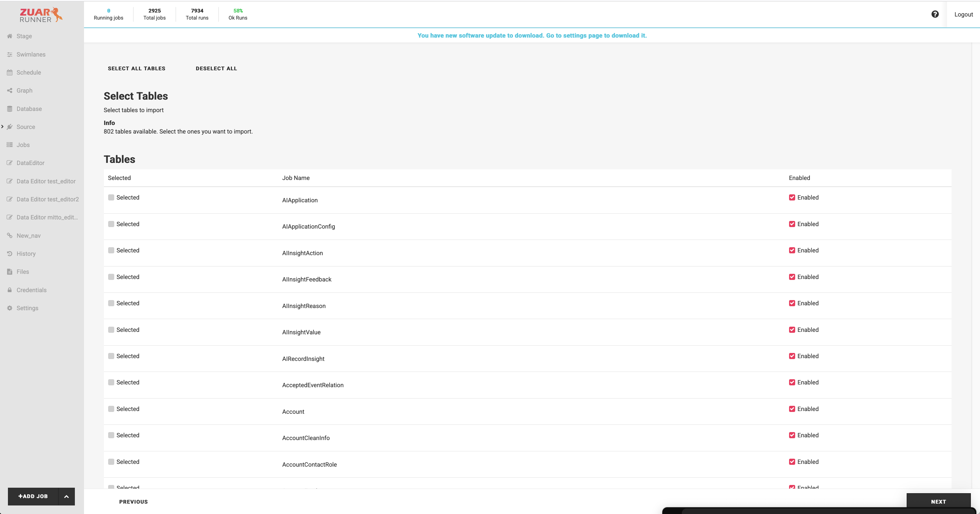Click Deselect All button

[x=217, y=68]
